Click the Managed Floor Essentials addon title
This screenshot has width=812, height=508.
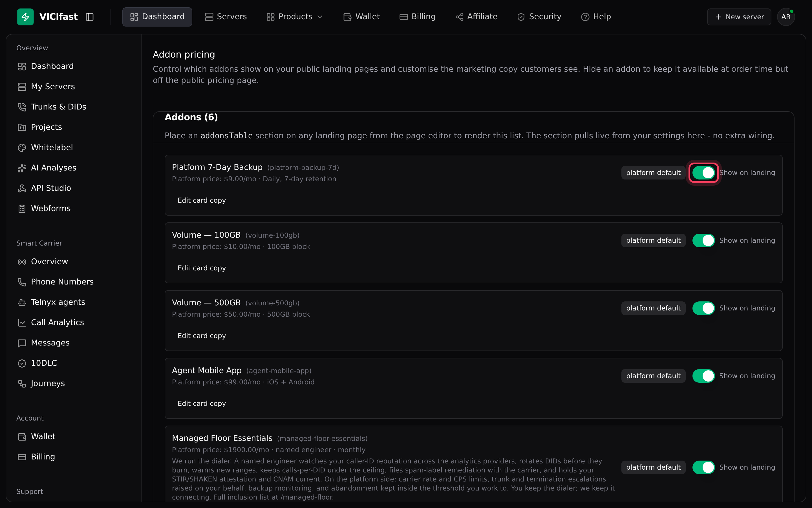pyautogui.click(x=222, y=438)
